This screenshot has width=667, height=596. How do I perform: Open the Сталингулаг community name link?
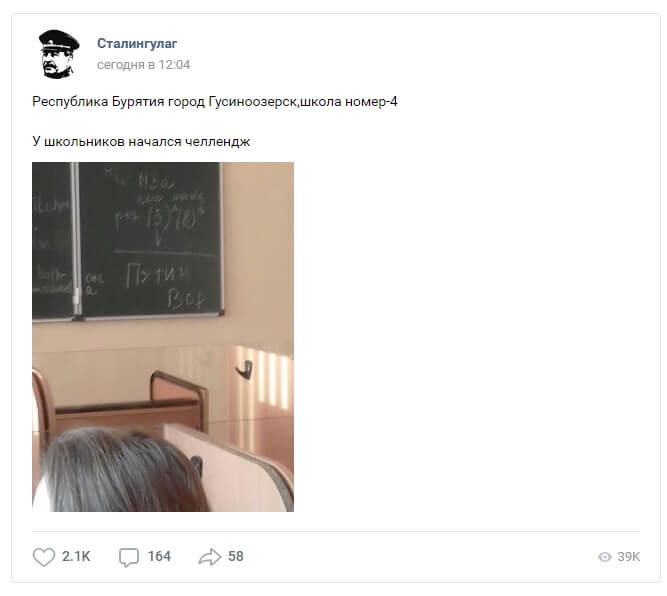coord(137,43)
